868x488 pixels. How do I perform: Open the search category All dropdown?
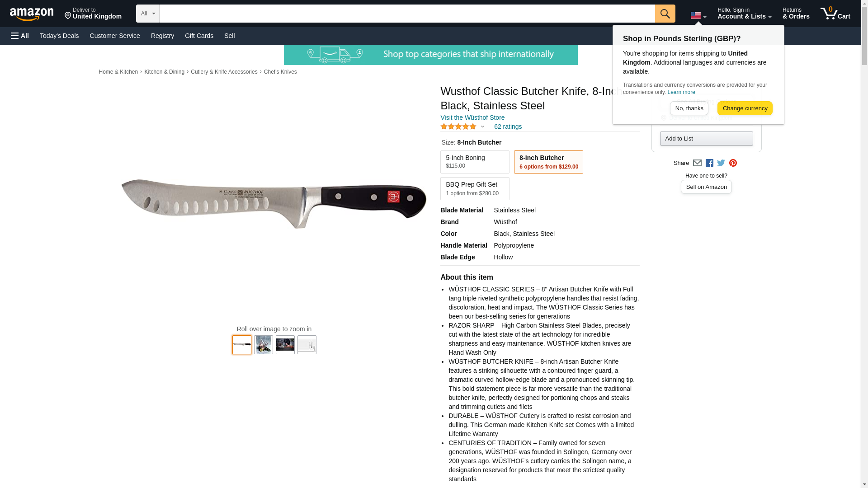148,14
